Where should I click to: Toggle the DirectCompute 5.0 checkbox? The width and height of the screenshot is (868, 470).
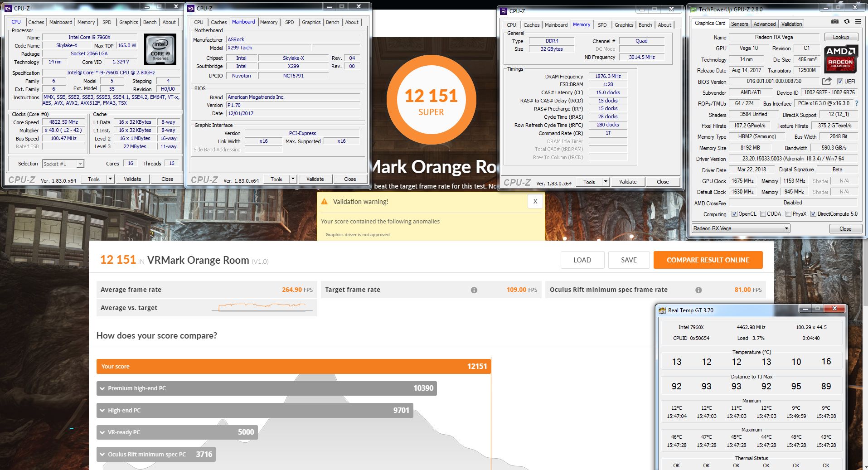coord(813,214)
